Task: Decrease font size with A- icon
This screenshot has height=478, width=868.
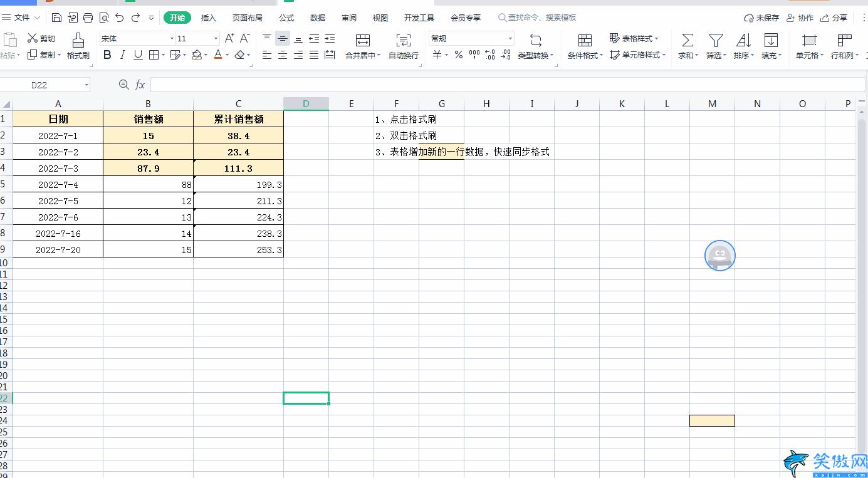Action: click(x=245, y=38)
